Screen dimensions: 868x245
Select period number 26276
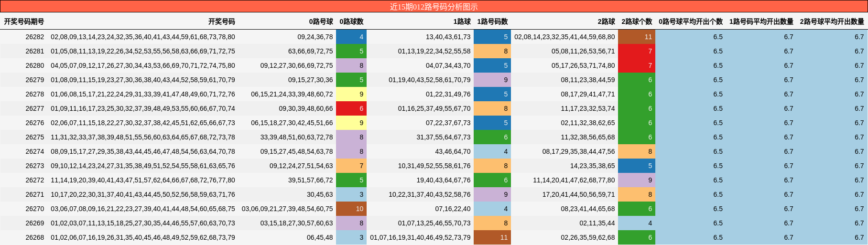35,123
